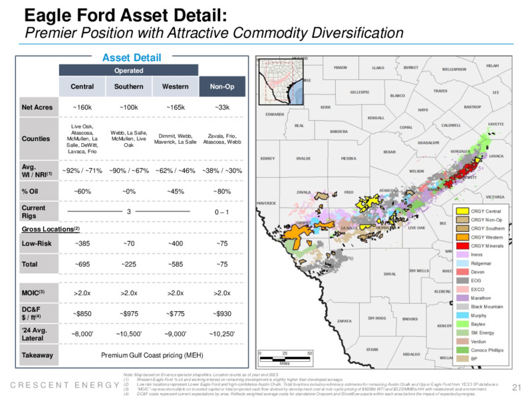532x399 pixels.
Task: Click the ~400 Western low-risk locations value
Action: (176, 243)
